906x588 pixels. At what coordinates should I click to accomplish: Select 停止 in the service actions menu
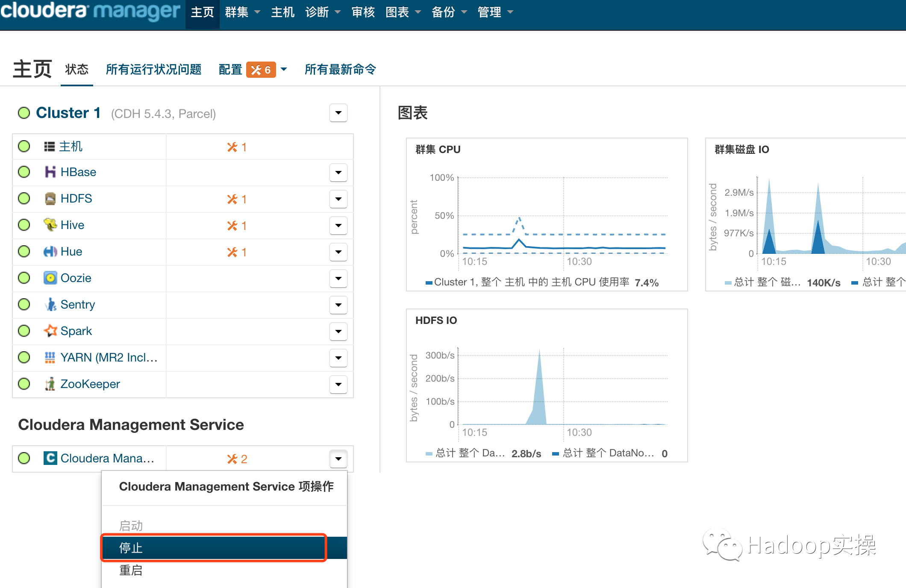(224, 548)
